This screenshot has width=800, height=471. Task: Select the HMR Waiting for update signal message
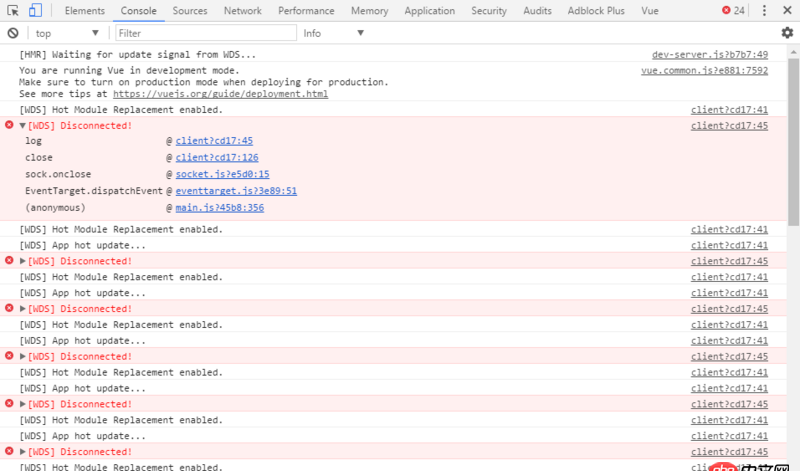[137, 55]
